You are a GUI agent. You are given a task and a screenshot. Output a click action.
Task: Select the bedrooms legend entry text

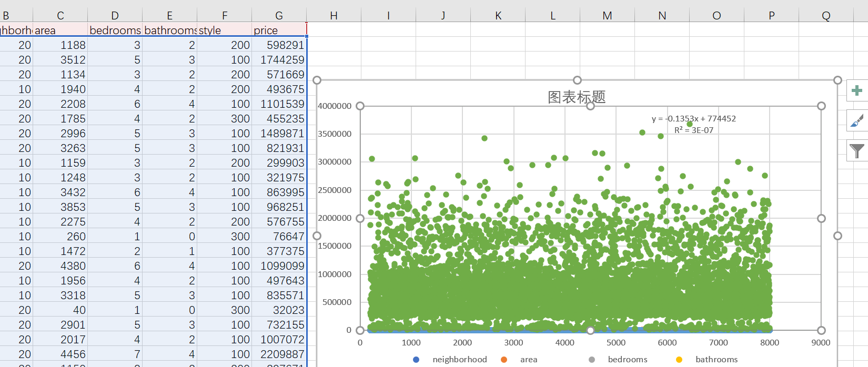point(628,360)
